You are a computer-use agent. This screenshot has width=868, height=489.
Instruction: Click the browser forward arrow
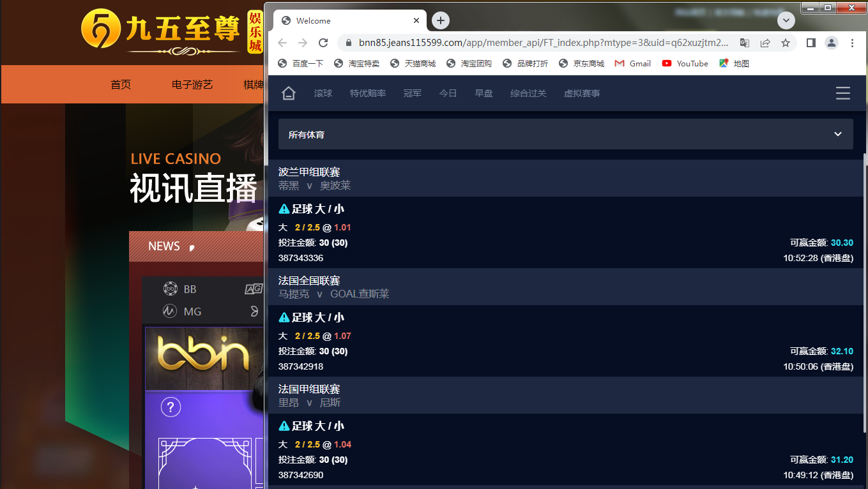pyautogui.click(x=303, y=43)
